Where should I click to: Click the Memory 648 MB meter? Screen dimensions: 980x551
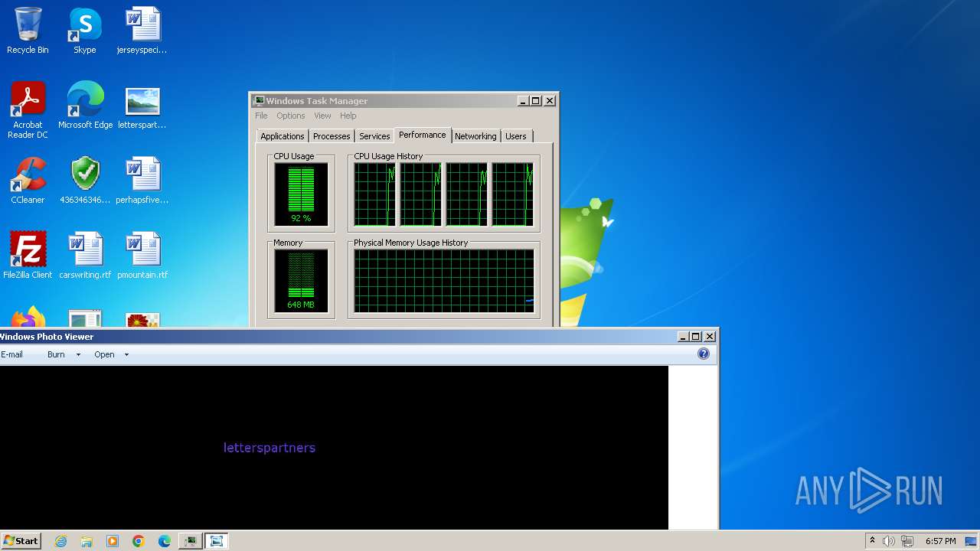click(301, 280)
